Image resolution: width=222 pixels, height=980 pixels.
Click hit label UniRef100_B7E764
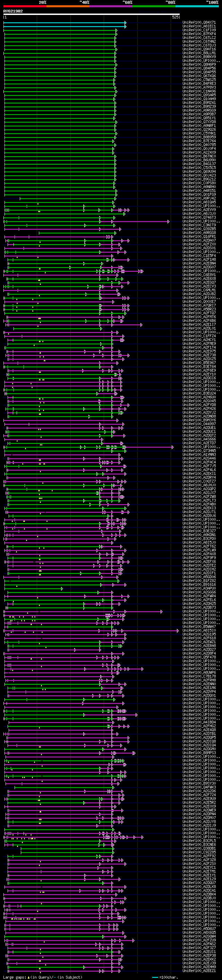tap(199, 141)
